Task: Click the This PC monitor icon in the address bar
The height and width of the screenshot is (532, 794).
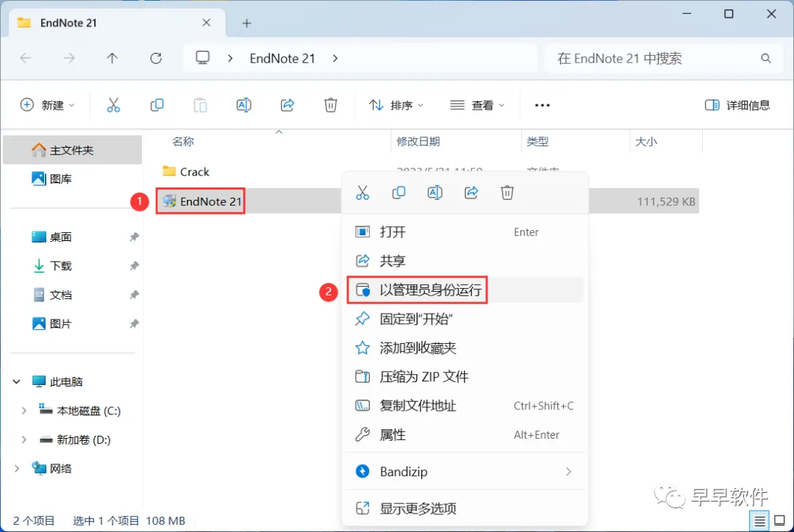Action: (203, 58)
